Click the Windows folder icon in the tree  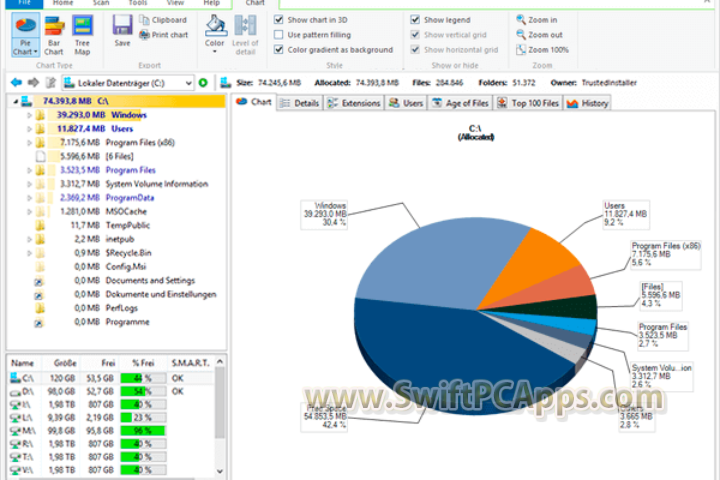40,115
